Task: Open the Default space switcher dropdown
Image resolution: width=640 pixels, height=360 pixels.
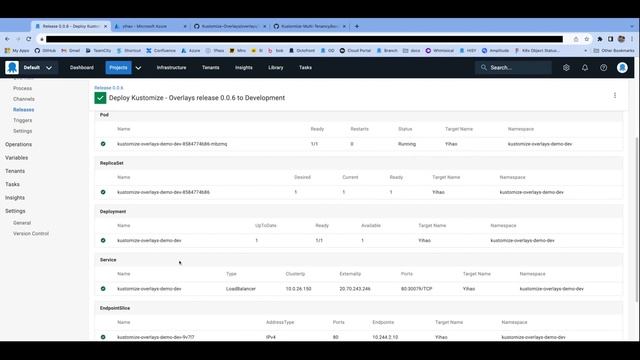Action: pyautogui.click(x=38, y=68)
